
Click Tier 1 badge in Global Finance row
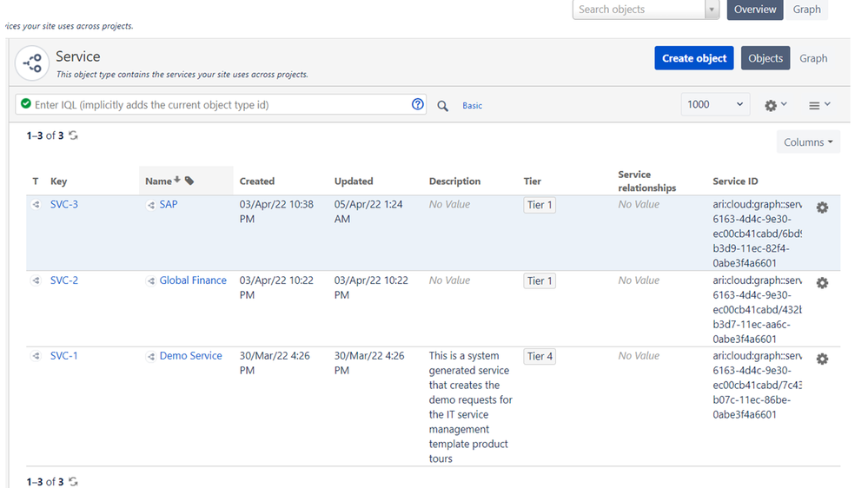pos(540,280)
